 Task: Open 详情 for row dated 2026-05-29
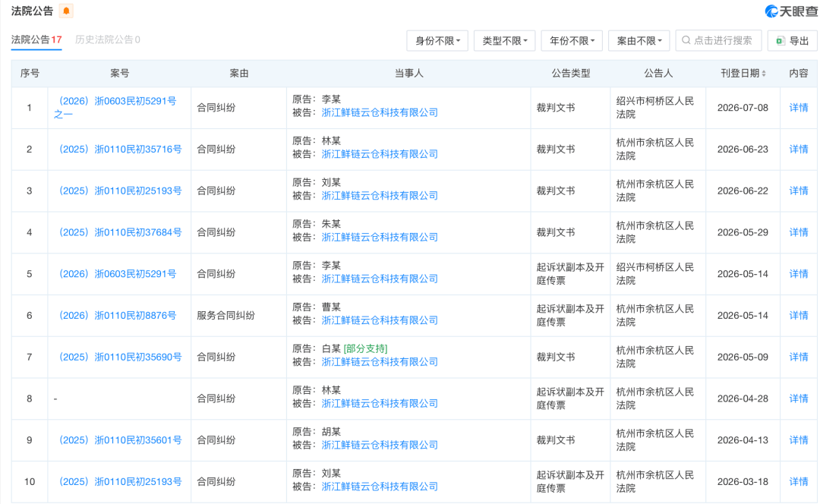pos(799,232)
